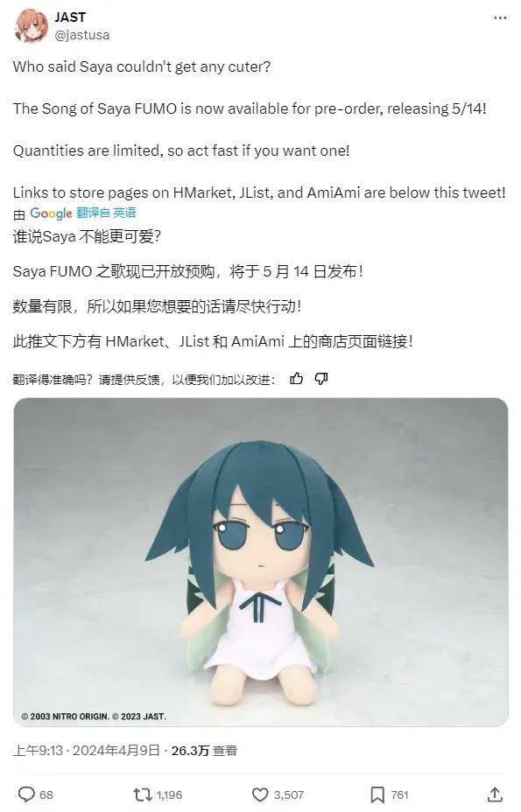This screenshot has height=812, width=521.
Task: Open the three-dot more options menu
Action: click(500, 18)
